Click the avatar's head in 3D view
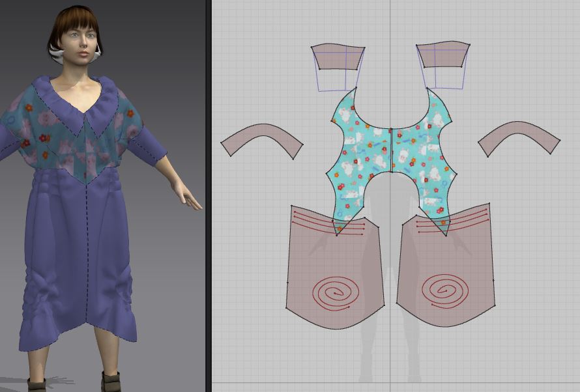 pos(78,36)
